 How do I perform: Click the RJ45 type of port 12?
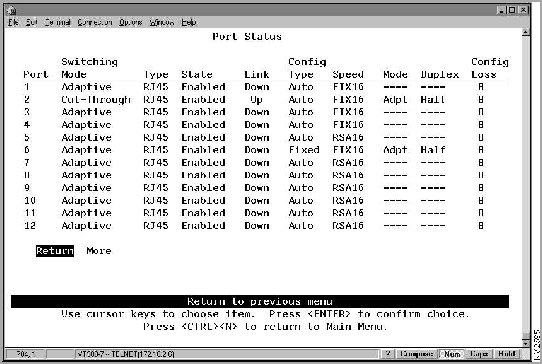pos(156,225)
